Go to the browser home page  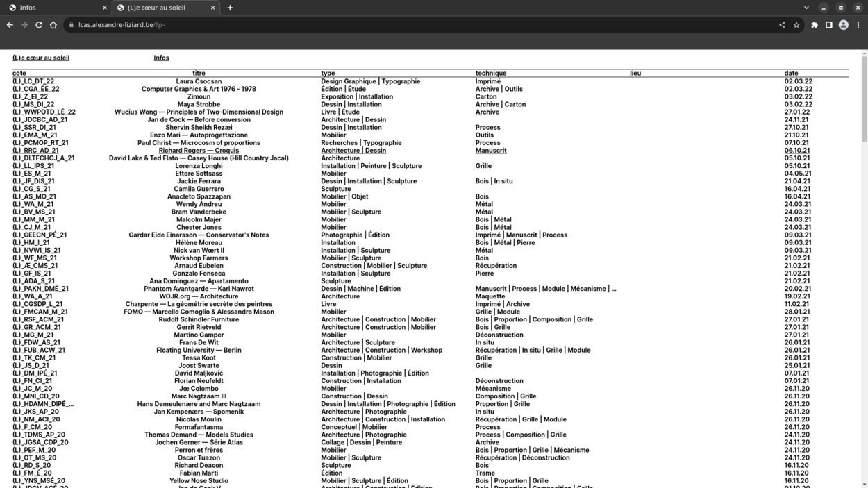53,25
